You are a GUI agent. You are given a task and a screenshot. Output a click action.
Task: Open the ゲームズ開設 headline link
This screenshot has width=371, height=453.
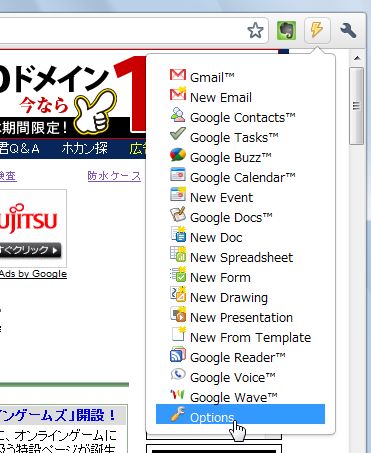coord(58,415)
